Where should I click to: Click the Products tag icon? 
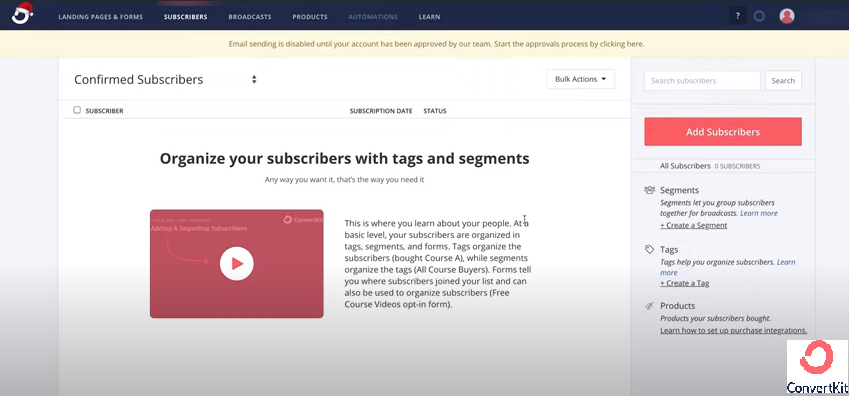coord(650,306)
